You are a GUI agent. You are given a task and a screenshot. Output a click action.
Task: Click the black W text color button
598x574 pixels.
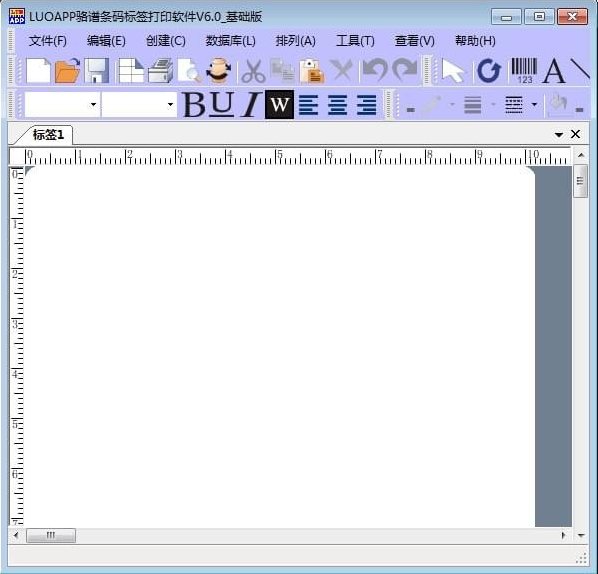click(279, 104)
